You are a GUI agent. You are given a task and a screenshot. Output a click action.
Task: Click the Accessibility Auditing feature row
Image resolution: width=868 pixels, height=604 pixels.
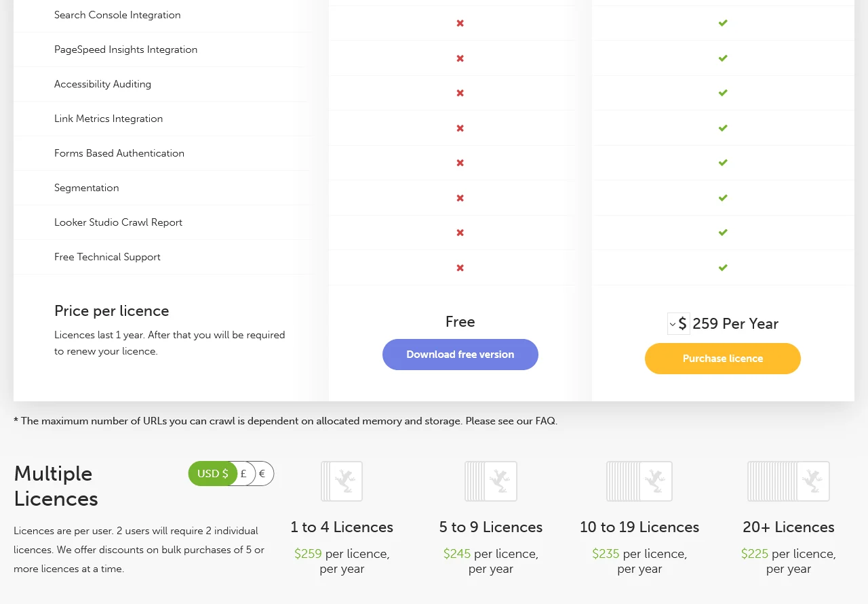[x=161, y=84]
